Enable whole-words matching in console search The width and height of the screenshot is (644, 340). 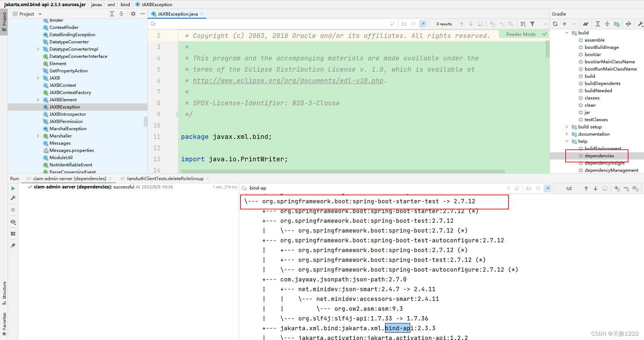coord(538,188)
